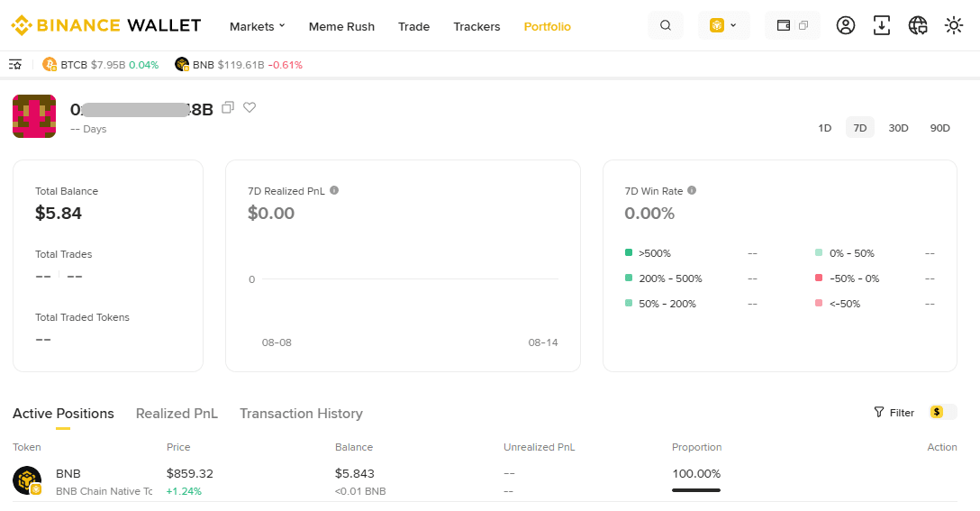Open the wallet icon button
This screenshot has height=511, width=980.
tap(783, 25)
